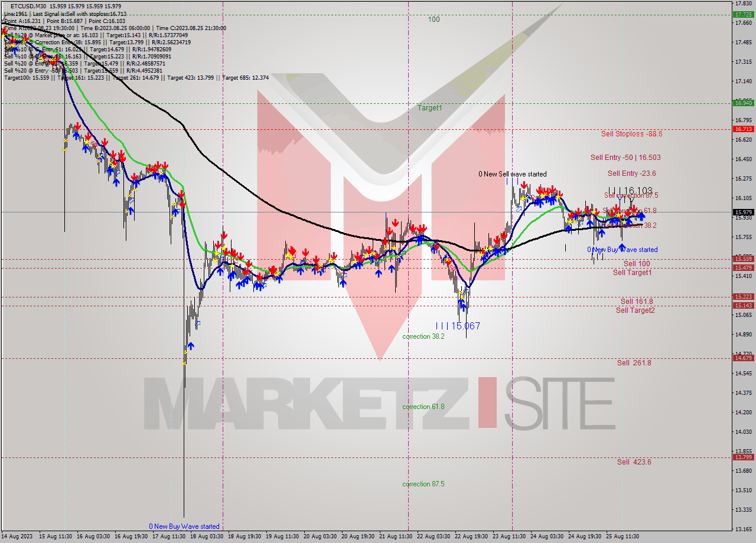
Task: Click the 16.445 price axis value
Action: click(x=742, y=159)
